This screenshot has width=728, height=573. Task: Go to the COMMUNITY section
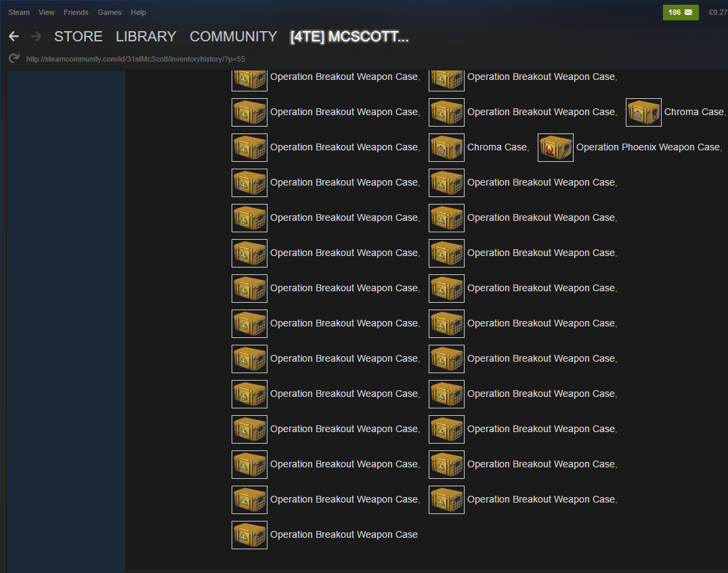tap(233, 37)
